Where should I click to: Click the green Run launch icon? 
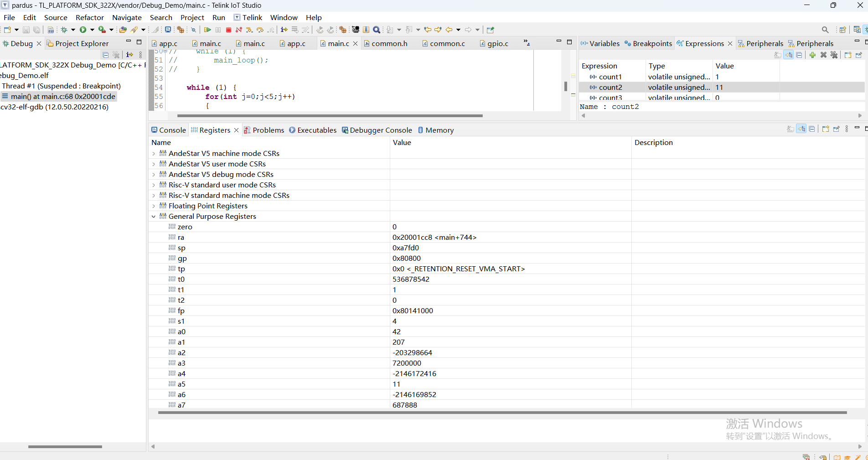click(x=83, y=30)
